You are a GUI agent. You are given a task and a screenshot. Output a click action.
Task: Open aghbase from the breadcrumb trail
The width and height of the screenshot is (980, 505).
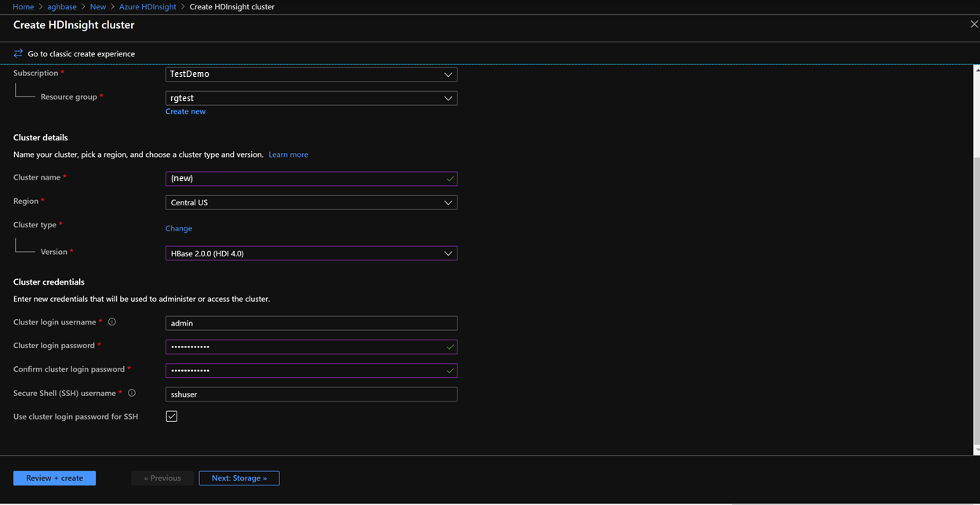pyautogui.click(x=62, y=6)
